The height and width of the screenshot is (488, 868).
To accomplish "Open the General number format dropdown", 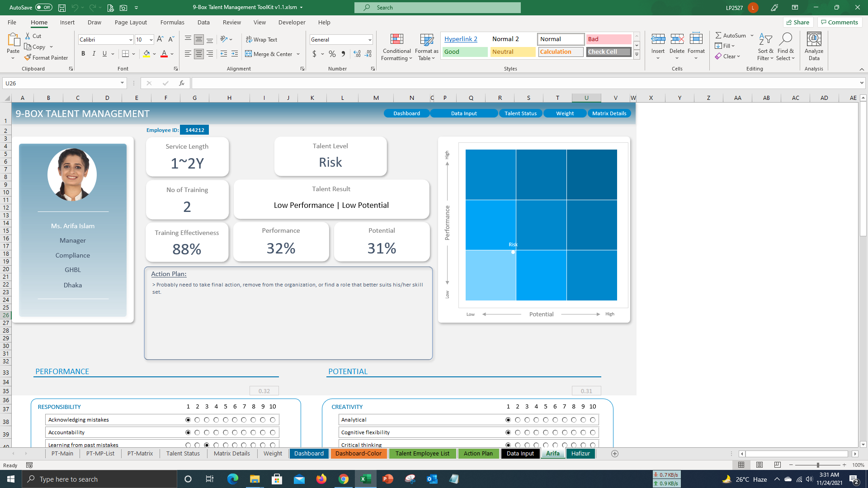I will pos(368,40).
